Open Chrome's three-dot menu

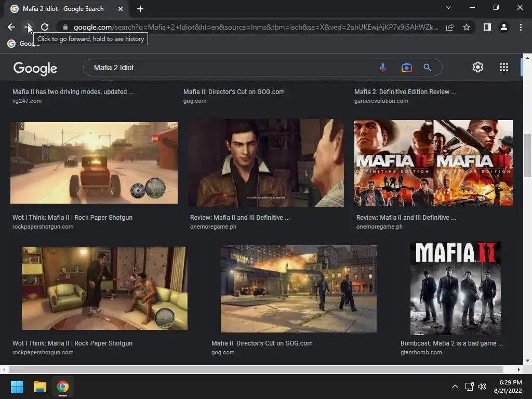point(521,27)
